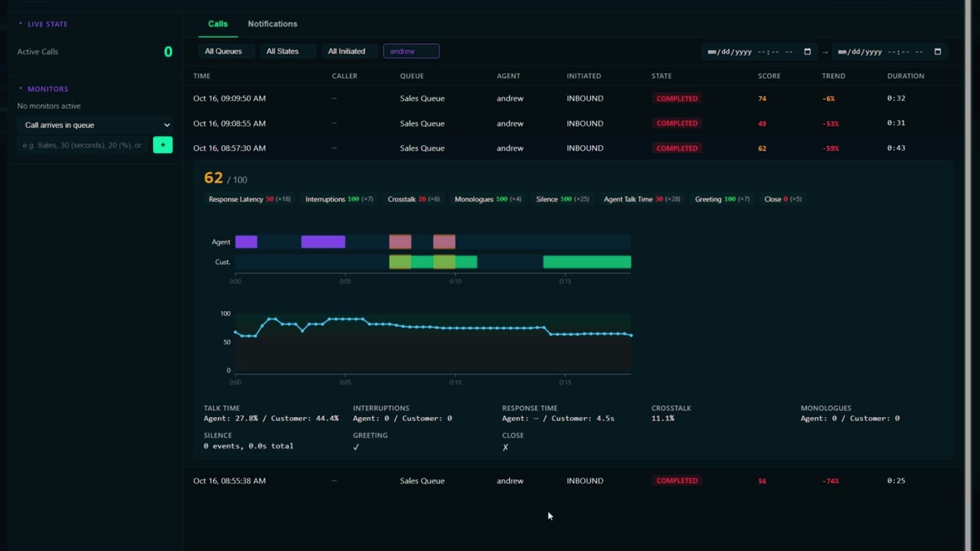980x551 pixels.
Task: Collapse the LIVE STATE section
Action: [x=43, y=24]
